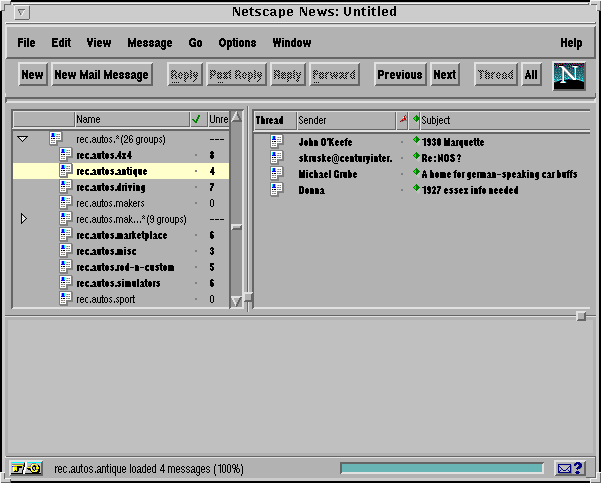Click the newsgroup icon beside rec.autos.4x4
601x483 pixels.
(x=66, y=155)
